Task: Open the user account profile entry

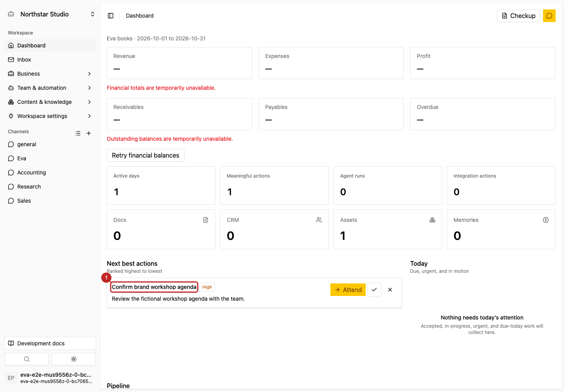Action: [x=50, y=378]
